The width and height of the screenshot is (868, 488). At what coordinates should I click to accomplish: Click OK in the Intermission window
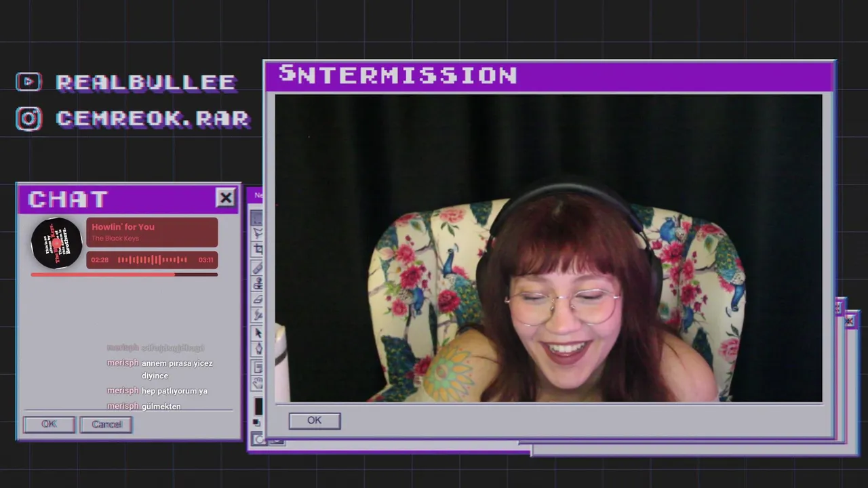point(315,421)
